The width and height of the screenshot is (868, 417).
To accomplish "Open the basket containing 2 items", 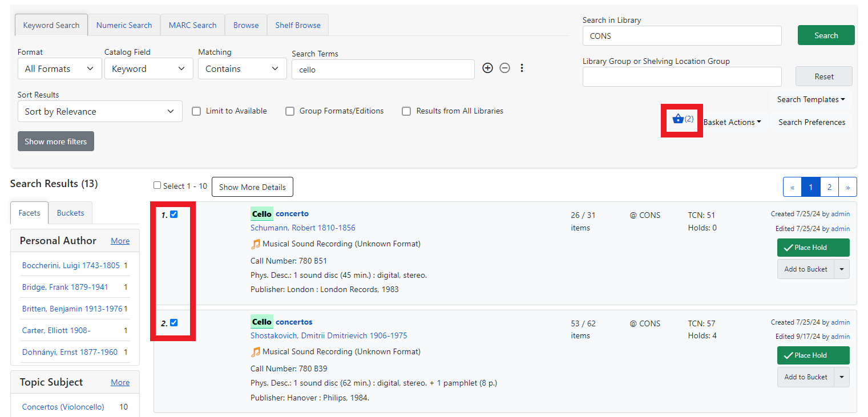I will [681, 119].
